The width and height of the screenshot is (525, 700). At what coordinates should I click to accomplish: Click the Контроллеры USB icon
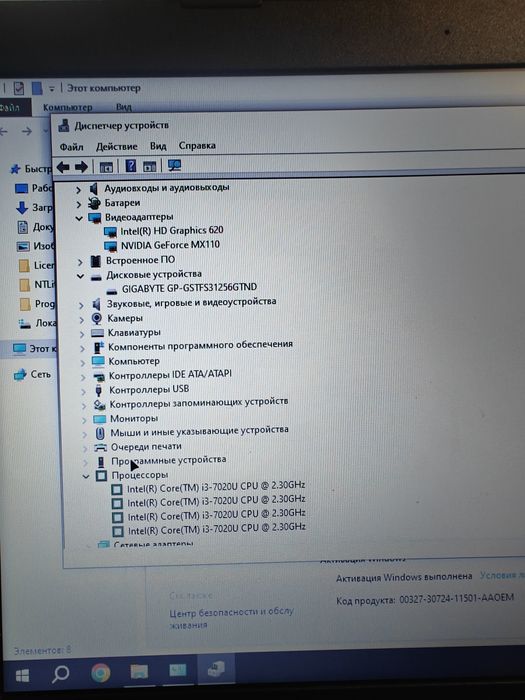pyautogui.click(x=99, y=390)
